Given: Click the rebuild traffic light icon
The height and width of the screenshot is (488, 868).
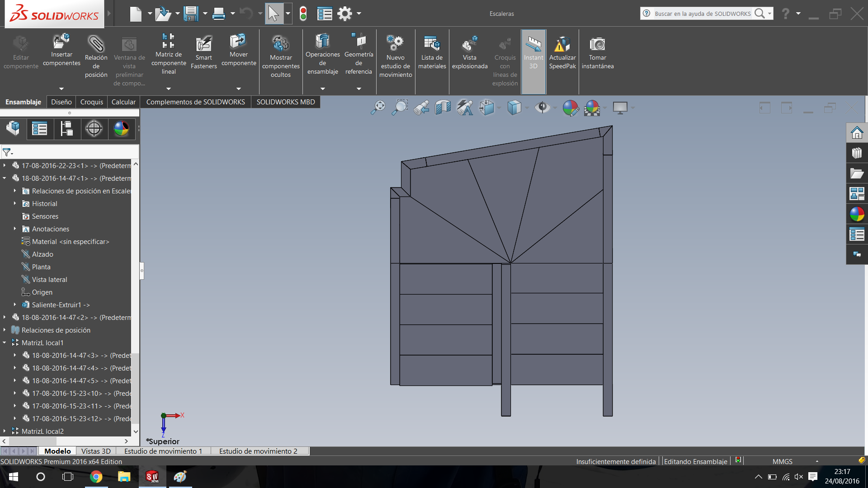Looking at the screenshot, I should click(303, 14).
